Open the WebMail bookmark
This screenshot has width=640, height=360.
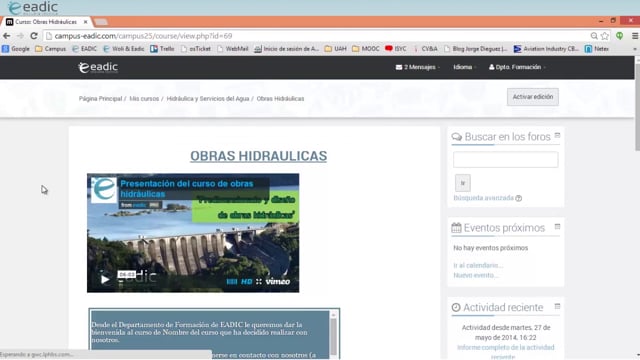point(232,49)
